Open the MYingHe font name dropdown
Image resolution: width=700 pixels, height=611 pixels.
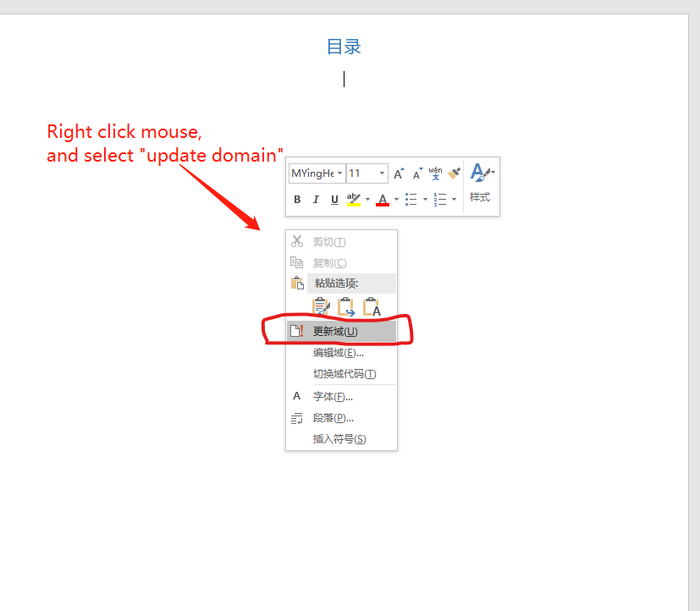tap(317, 173)
